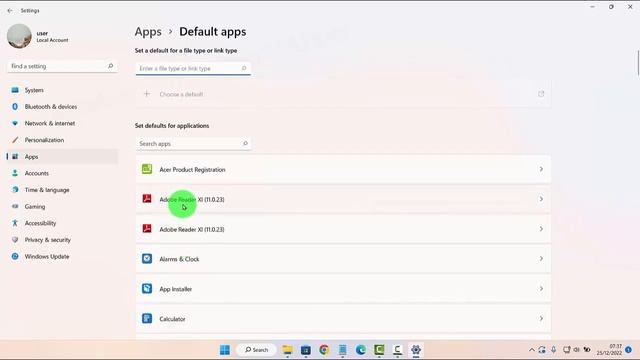This screenshot has width=640, height=360.
Task: Focus the file type or link type field
Action: (x=193, y=69)
